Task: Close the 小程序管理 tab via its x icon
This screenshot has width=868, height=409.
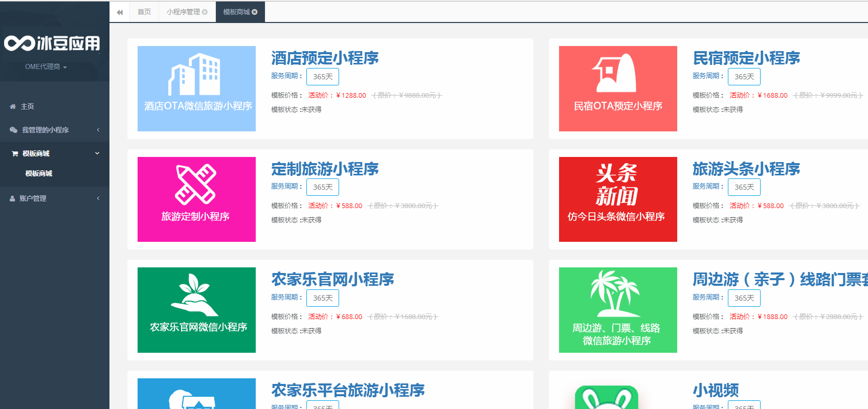Action: click(205, 12)
